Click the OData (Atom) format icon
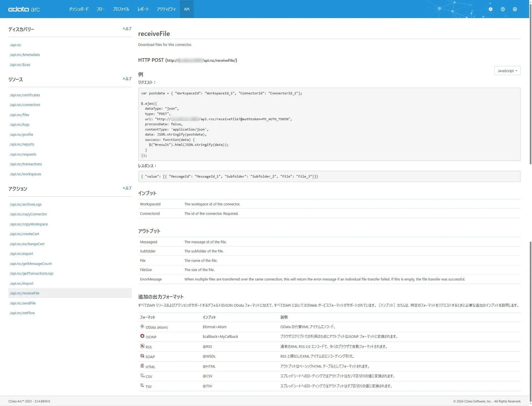532x406 pixels. point(142,326)
